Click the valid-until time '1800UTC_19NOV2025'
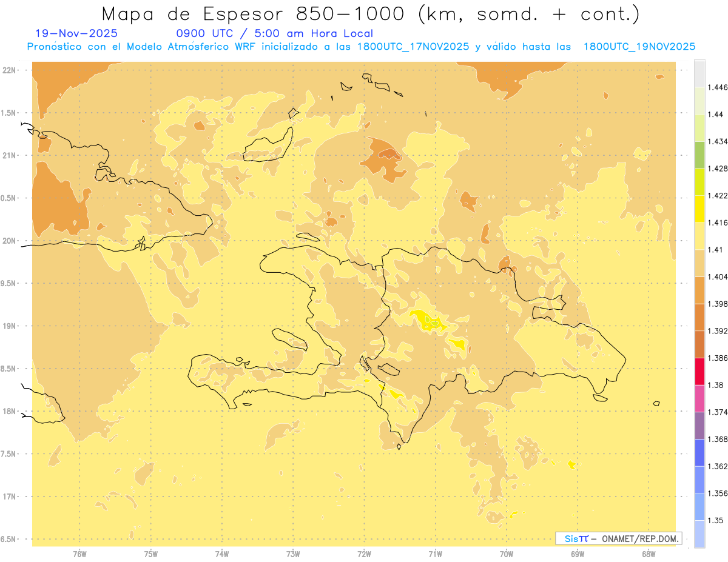 (639, 47)
